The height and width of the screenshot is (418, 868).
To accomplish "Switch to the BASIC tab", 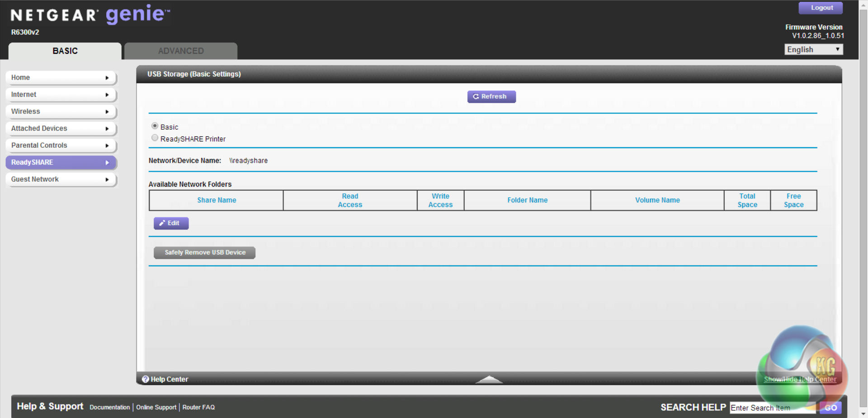I will point(65,51).
